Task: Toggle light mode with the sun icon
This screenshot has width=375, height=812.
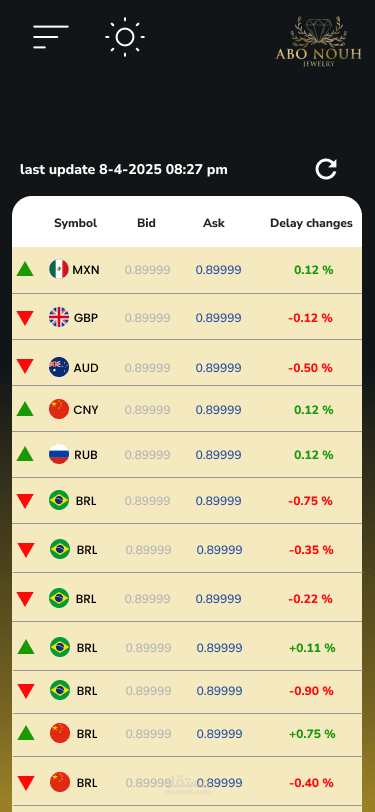Action: pyautogui.click(x=125, y=37)
